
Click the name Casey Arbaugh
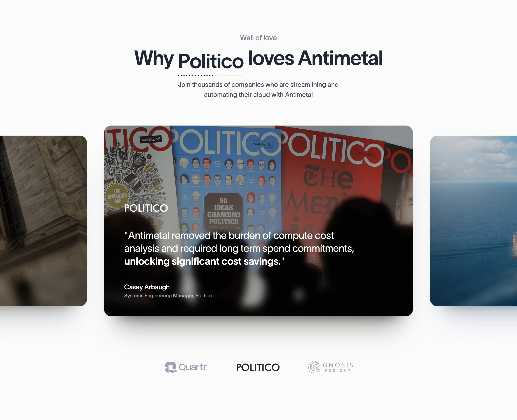(147, 287)
